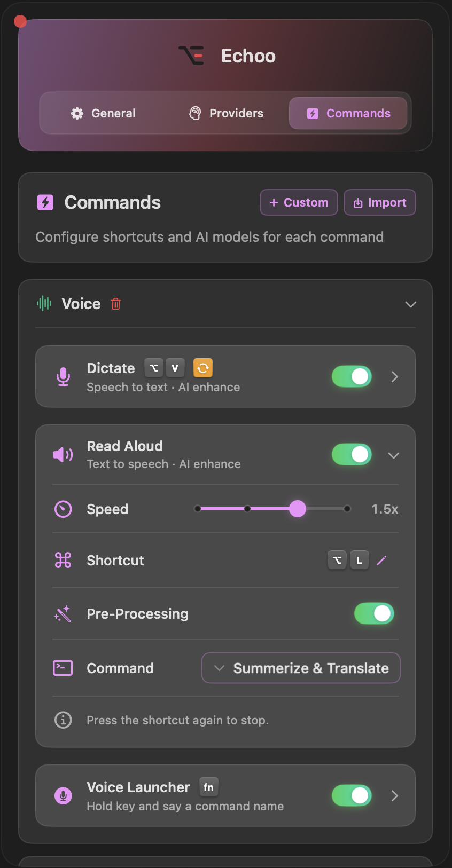Switch to the General tab
The width and height of the screenshot is (452, 868).
tap(103, 113)
